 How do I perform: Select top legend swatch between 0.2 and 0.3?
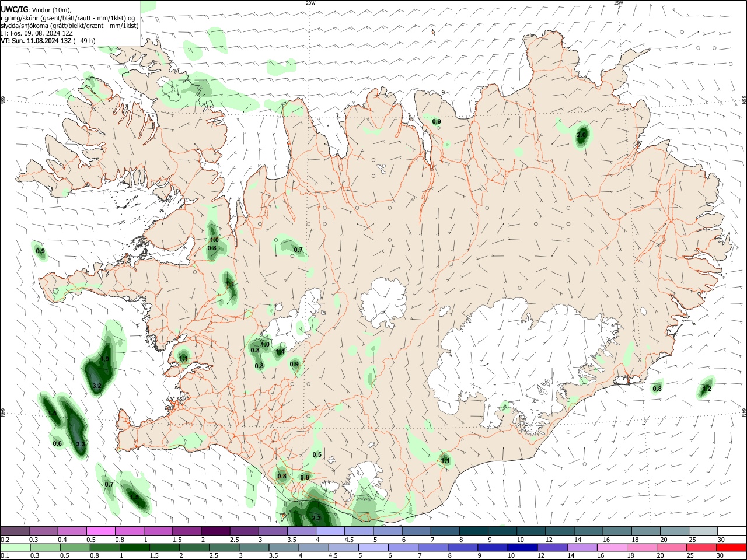pos(15,531)
